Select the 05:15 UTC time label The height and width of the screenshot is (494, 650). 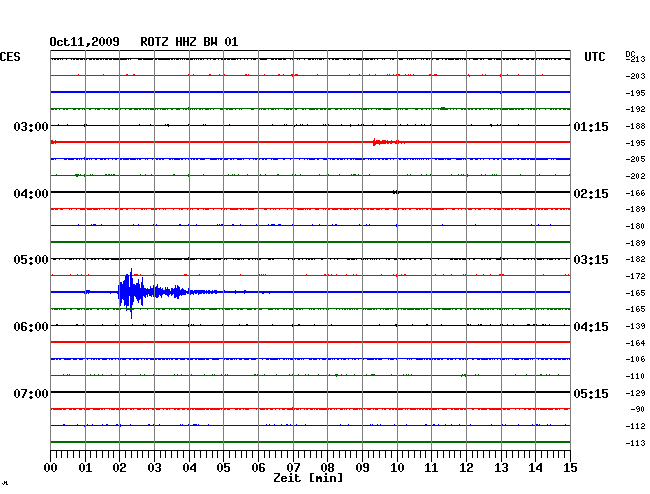591,393
